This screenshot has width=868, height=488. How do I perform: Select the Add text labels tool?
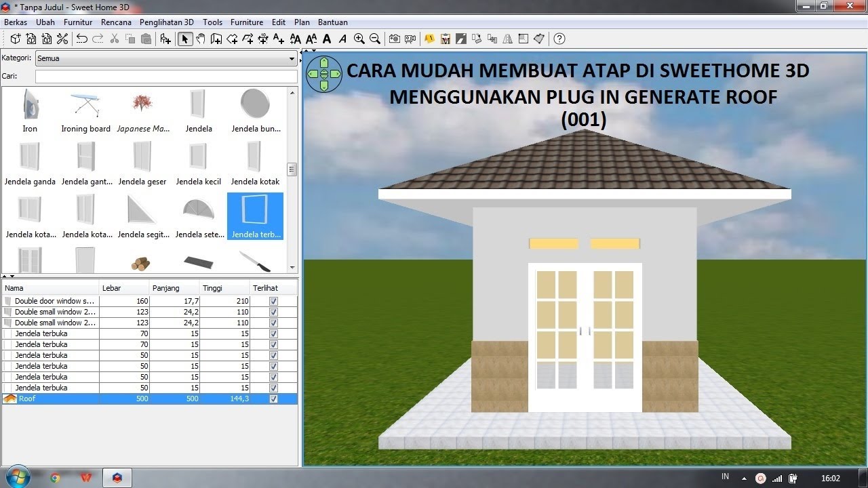tap(279, 39)
